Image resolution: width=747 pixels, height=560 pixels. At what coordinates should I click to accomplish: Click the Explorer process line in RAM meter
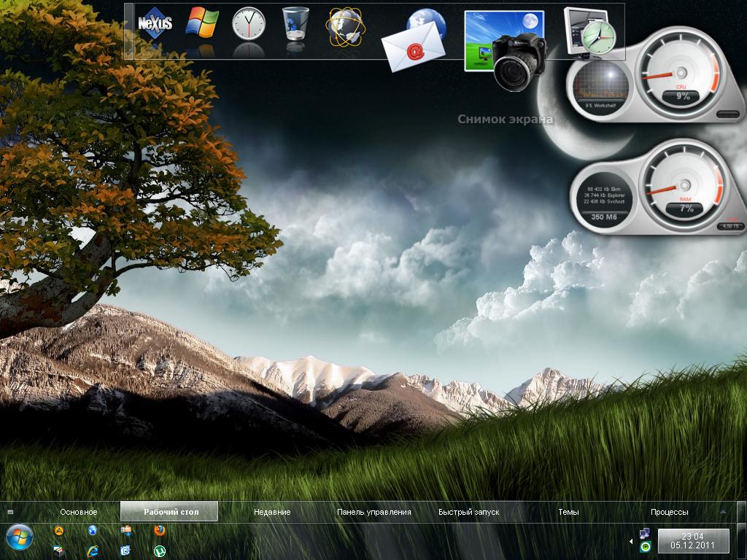pyautogui.click(x=604, y=195)
